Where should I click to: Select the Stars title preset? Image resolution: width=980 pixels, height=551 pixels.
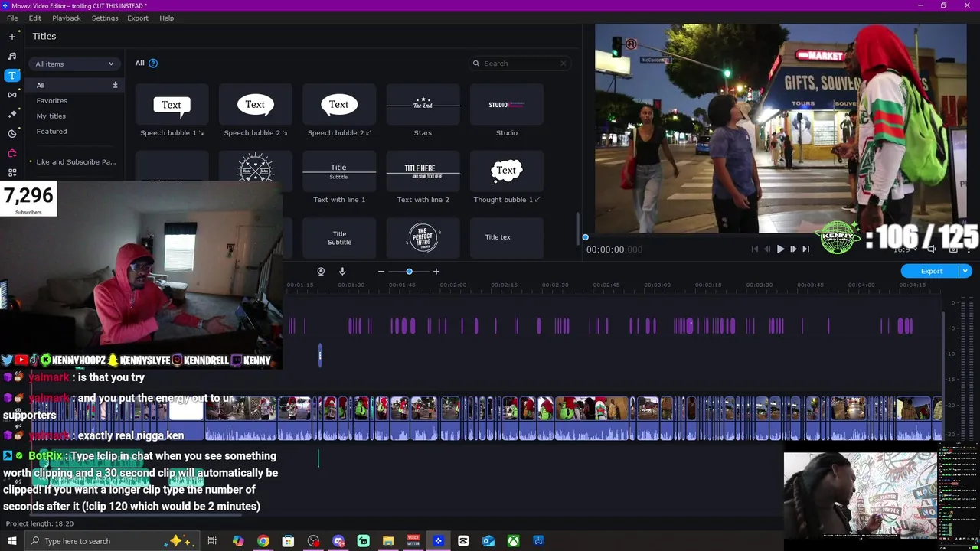423,105
